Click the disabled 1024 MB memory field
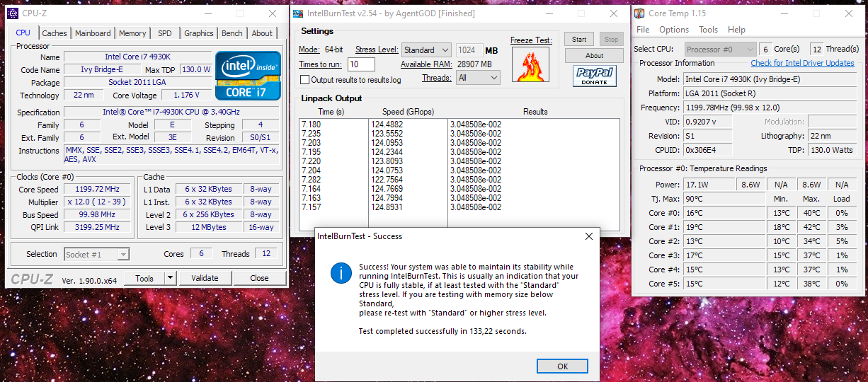868x382 pixels. click(469, 50)
